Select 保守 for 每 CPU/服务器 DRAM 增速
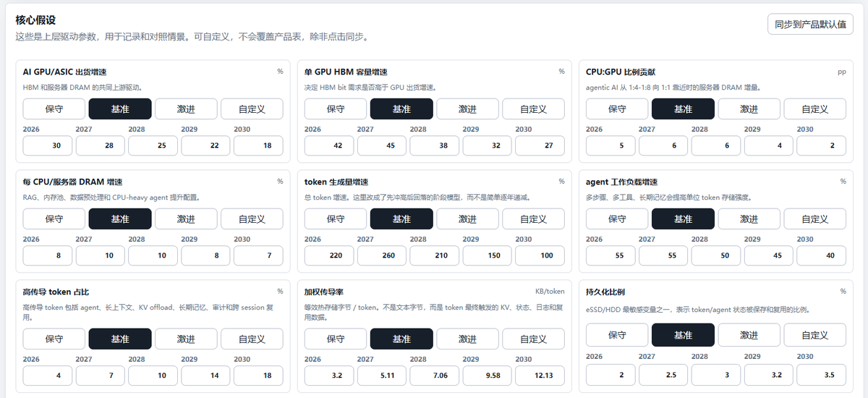 click(54, 219)
